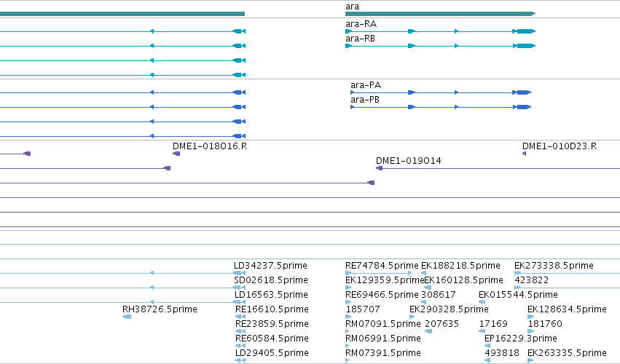620x364 pixels.
Task: Select the 207635 feature label
Action: (442, 324)
